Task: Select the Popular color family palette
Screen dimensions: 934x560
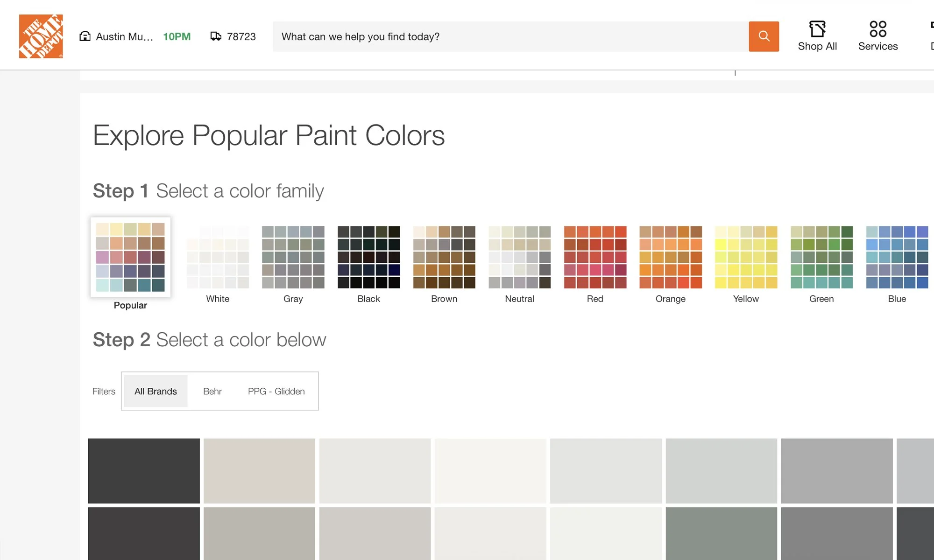Action: (x=130, y=257)
